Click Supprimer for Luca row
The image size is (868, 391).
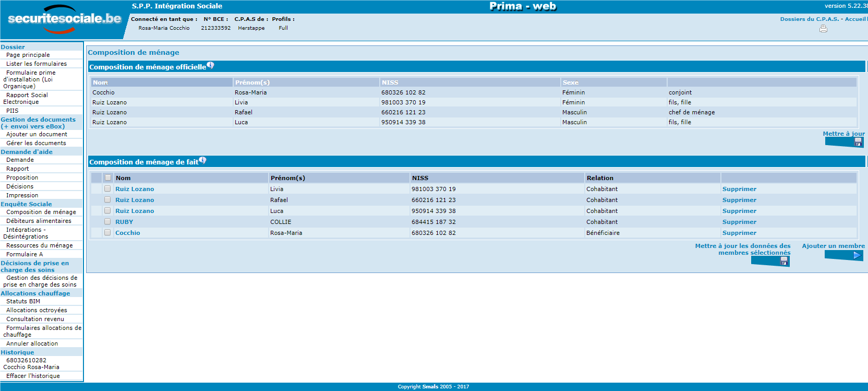click(x=739, y=211)
